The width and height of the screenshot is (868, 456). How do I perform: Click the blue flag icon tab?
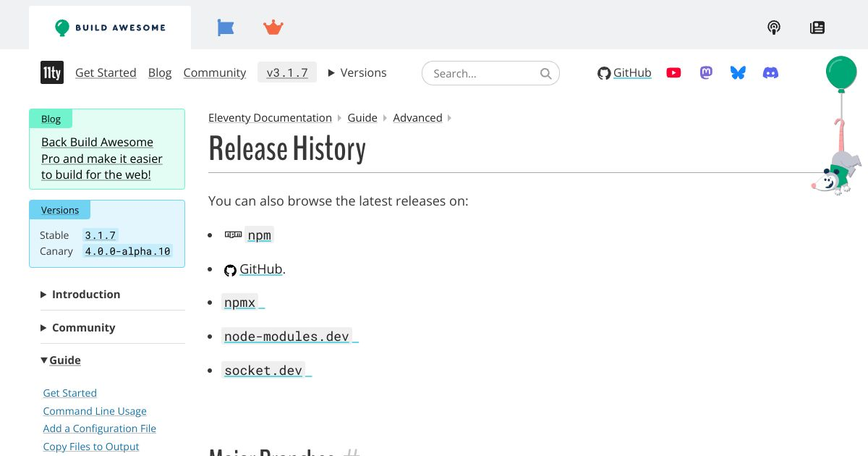pos(226,28)
